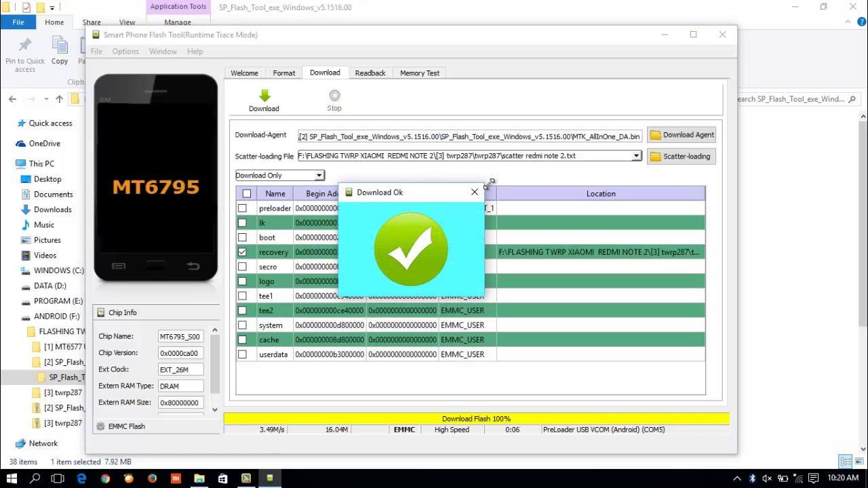Check the preloader partition checkbox
868x488 pixels.
coord(242,208)
